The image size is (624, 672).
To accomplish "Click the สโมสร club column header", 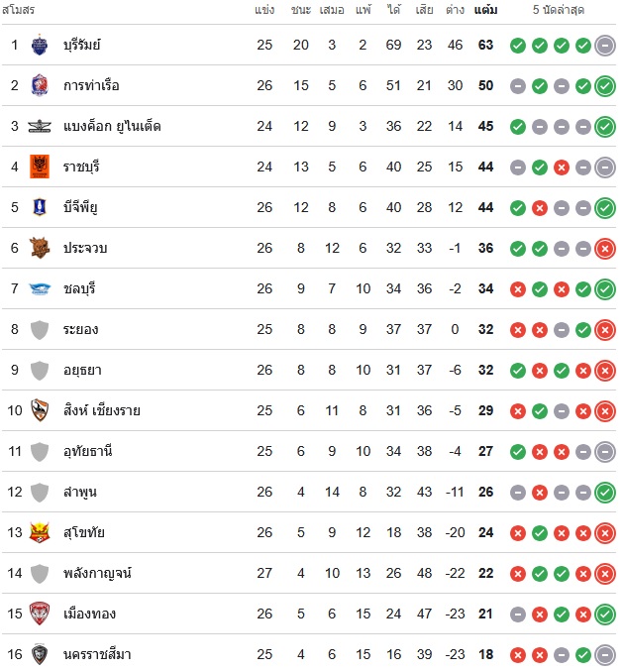I will (20, 10).
